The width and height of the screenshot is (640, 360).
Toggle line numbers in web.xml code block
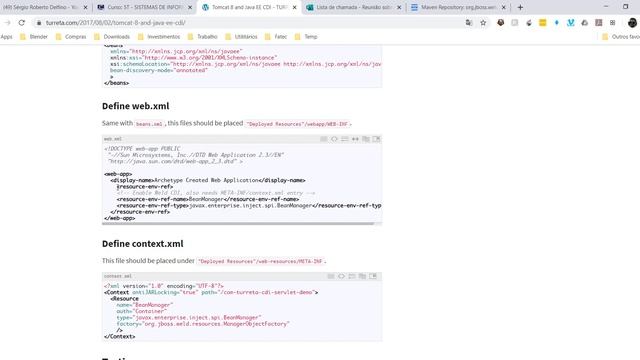[x=324, y=139]
